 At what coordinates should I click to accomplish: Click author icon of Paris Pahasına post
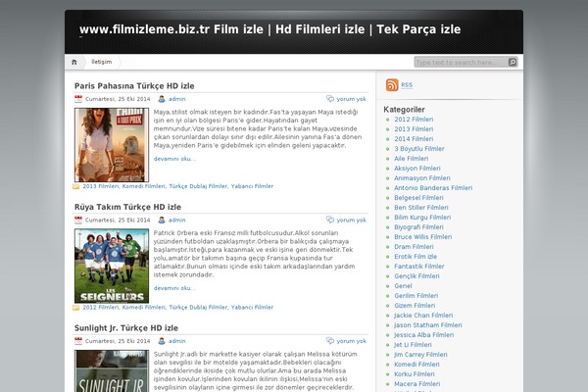click(x=162, y=99)
